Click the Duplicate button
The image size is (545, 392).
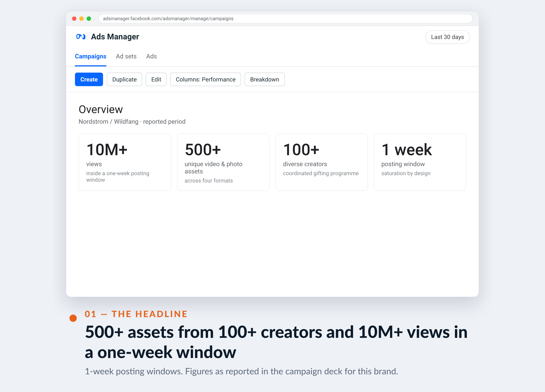pos(124,79)
